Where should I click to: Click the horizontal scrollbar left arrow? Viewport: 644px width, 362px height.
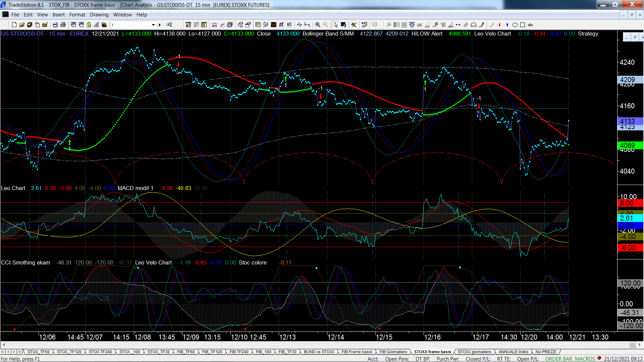click(4, 345)
